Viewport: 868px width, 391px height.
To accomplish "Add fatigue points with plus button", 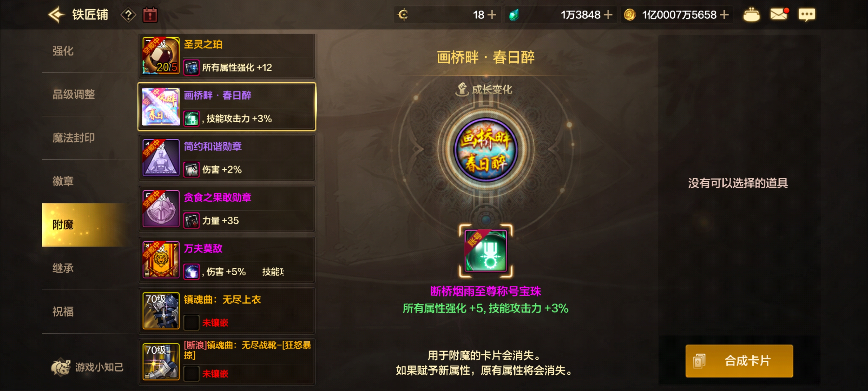I will (x=492, y=15).
